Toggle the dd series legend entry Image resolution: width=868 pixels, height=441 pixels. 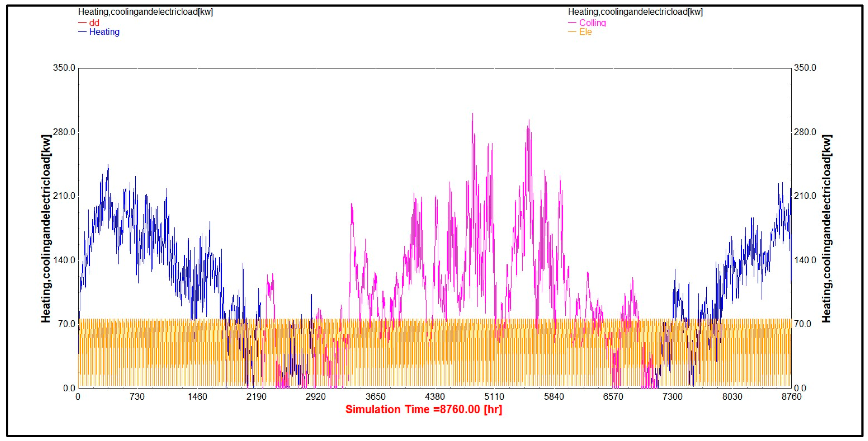point(94,23)
